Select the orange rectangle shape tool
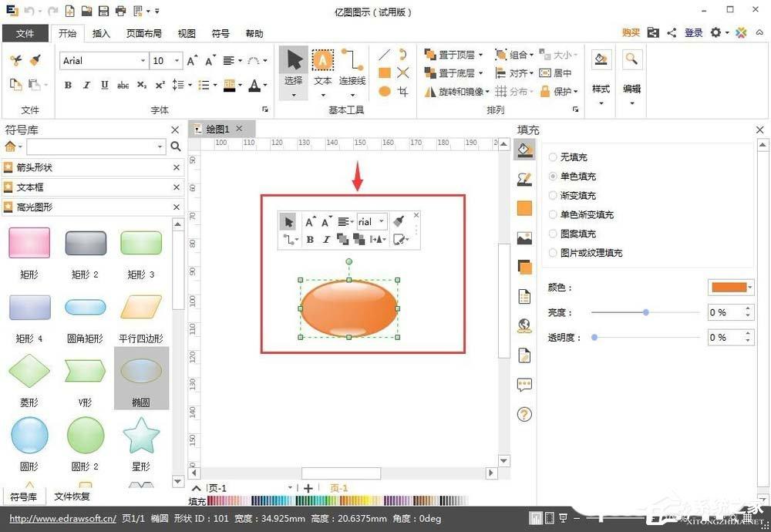This screenshot has width=771, height=532. coord(385,73)
